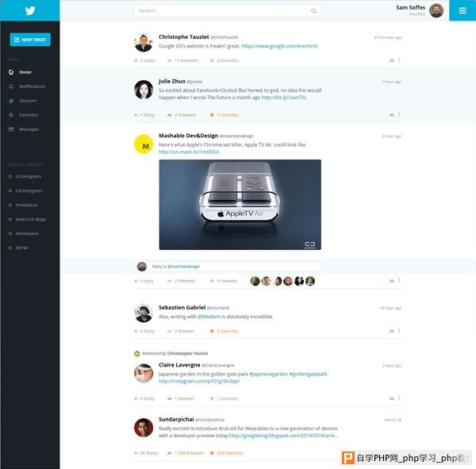Select UI Designers group
476x469 pixels.
[x=25, y=176]
